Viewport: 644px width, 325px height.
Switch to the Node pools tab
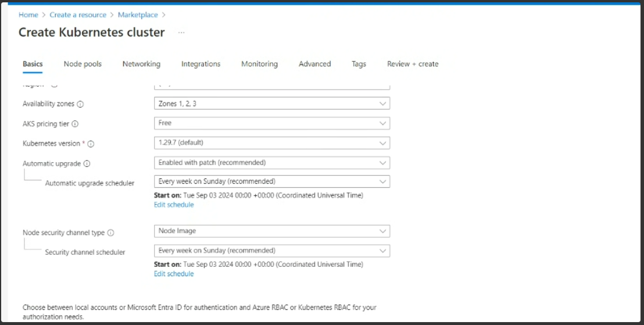(x=83, y=64)
